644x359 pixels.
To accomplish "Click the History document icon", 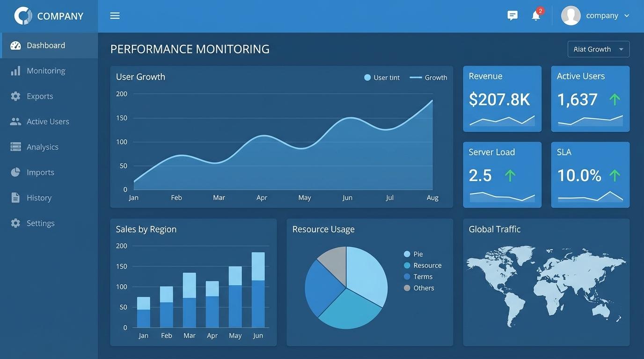I will (x=15, y=198).
